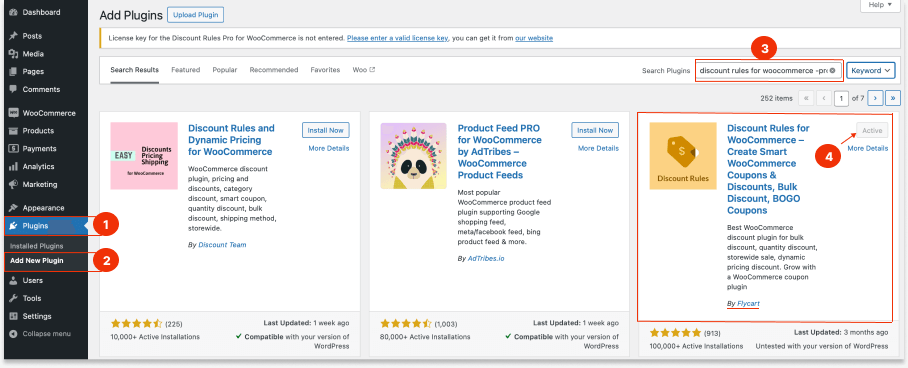Open More Details for Product Feed PRO
Image resolution: width=908 pixels, height=368 pixels.
[x=598, y=148]
